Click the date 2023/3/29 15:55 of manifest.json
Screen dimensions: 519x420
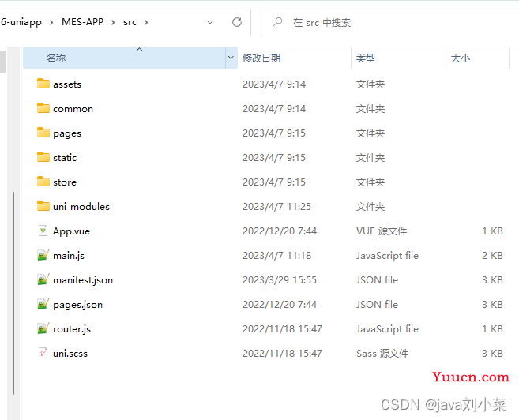coord(280,279)
